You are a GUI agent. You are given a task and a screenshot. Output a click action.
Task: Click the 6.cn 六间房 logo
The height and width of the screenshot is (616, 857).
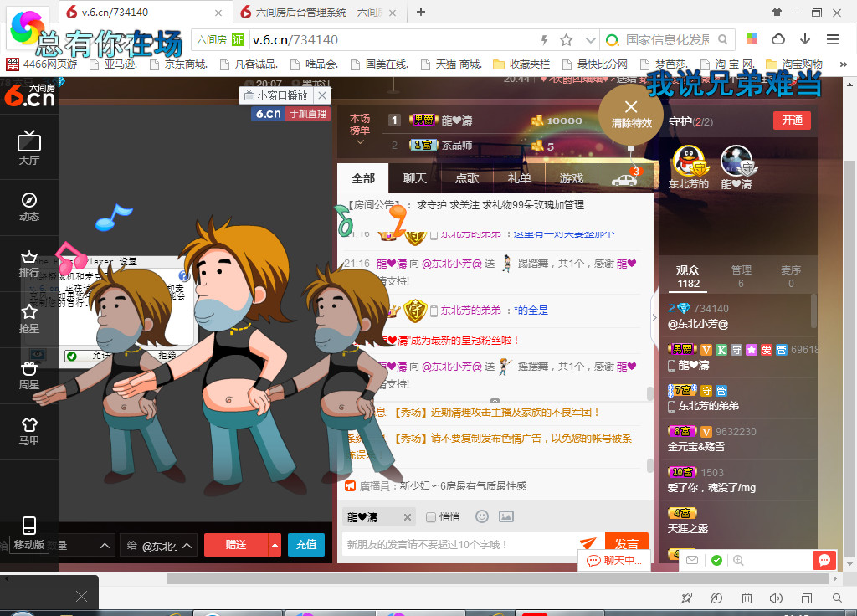pos(29,95)
